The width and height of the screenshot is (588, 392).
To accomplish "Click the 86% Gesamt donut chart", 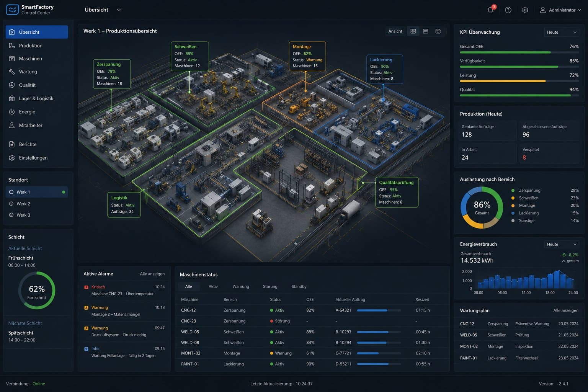I will pos(482,207).
